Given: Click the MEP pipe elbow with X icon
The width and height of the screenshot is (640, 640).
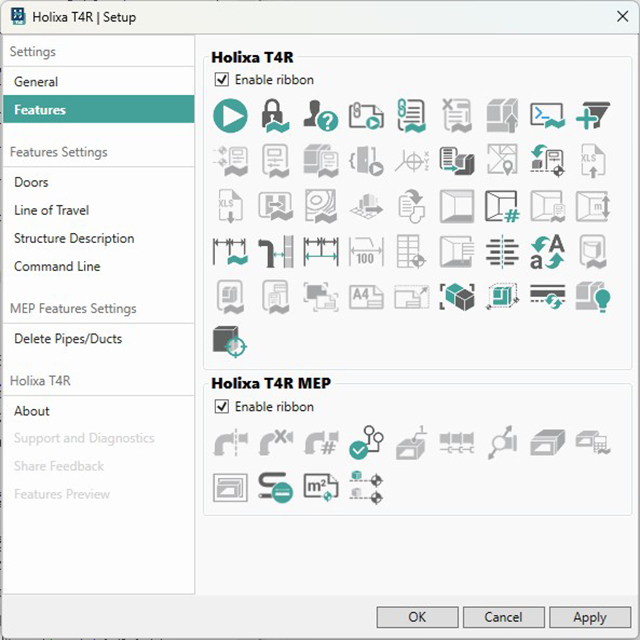Looking at the screenshot, I should click(275, 442).
